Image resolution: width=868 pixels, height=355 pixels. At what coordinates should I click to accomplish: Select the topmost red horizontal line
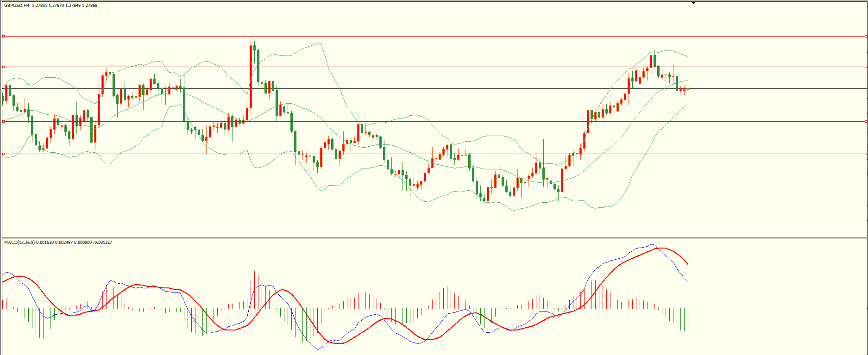[434, 36]
